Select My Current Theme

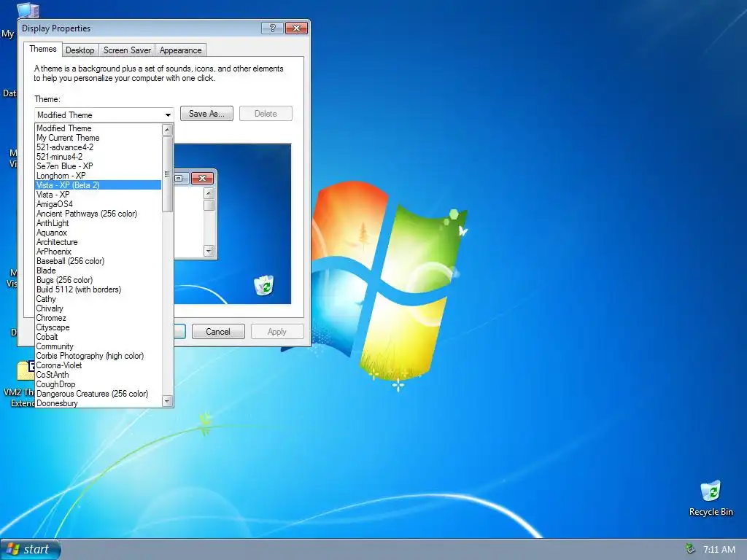(98, 138)
